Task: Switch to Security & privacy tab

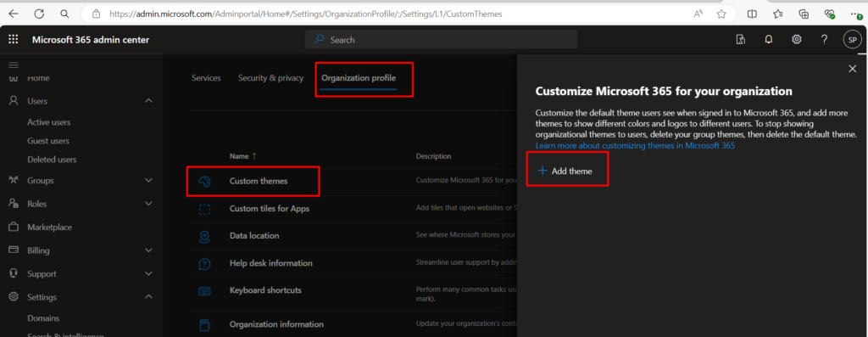Action: 270,78
